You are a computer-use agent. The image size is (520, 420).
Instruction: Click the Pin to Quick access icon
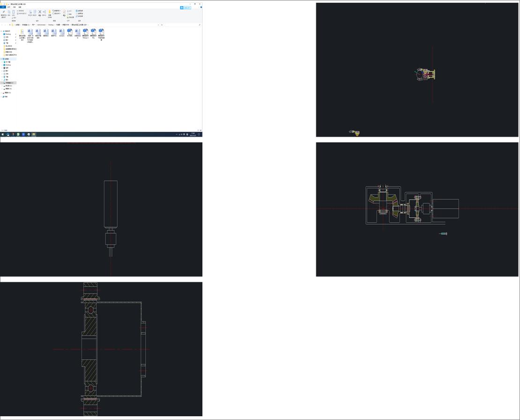coord(4,13)
